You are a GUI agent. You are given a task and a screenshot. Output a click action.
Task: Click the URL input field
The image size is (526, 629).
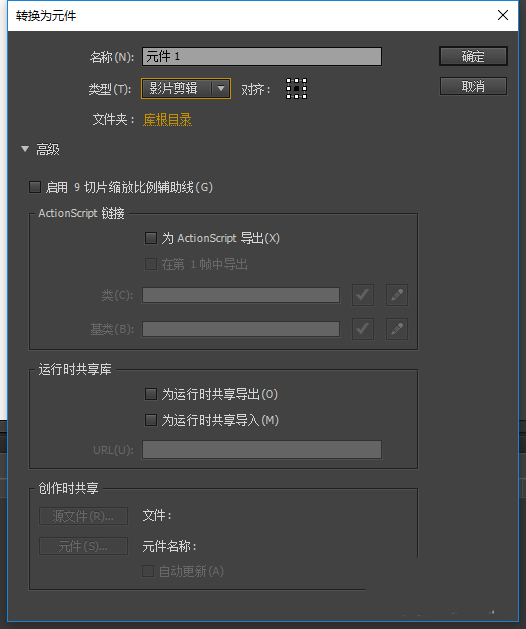pos(262,450)
